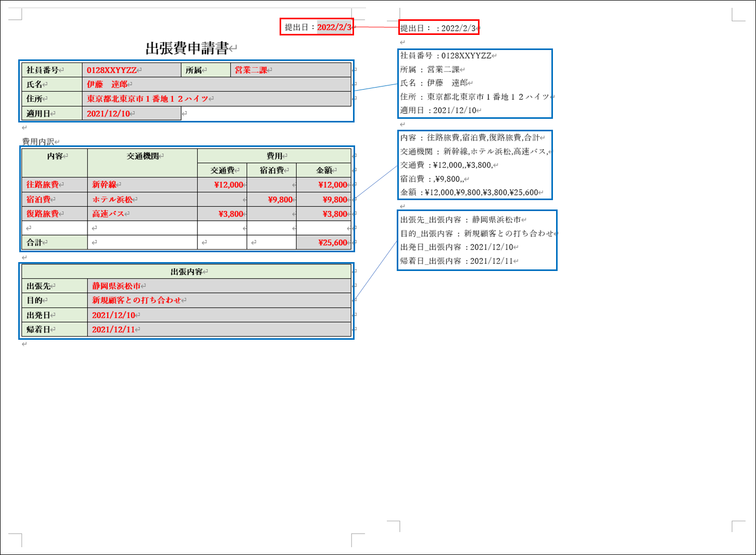Click ¥12,000 in the 金額 column

pos(324,184)
